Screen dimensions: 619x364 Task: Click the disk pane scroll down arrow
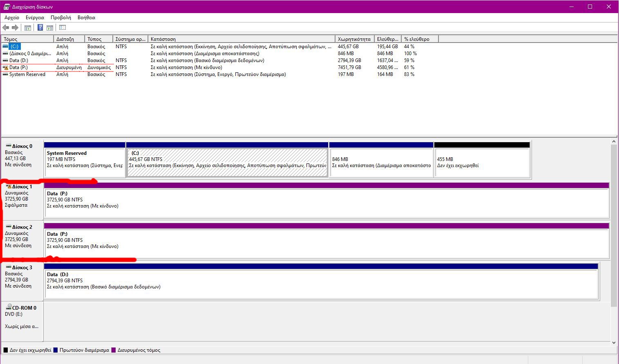[614, 342]
